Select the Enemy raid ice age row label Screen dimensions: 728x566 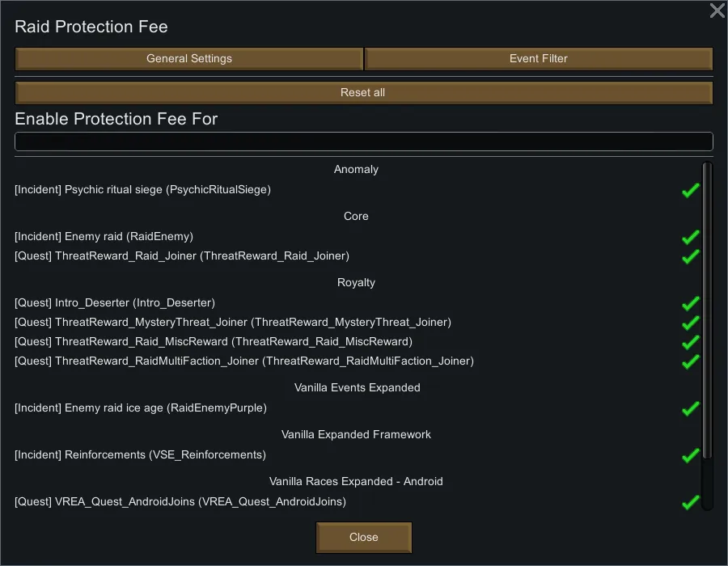click(x=141, y=408)
